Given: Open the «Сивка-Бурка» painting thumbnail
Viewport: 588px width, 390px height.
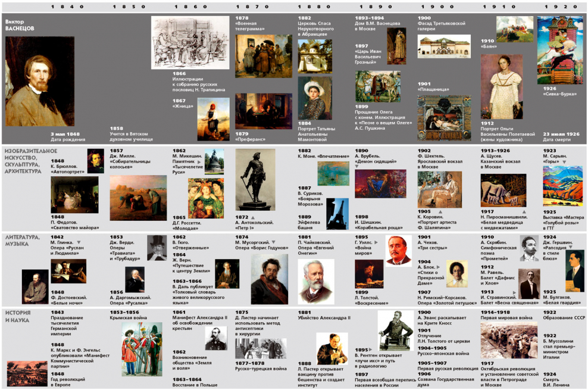Looking at the screenshot, I should point(560,50).
